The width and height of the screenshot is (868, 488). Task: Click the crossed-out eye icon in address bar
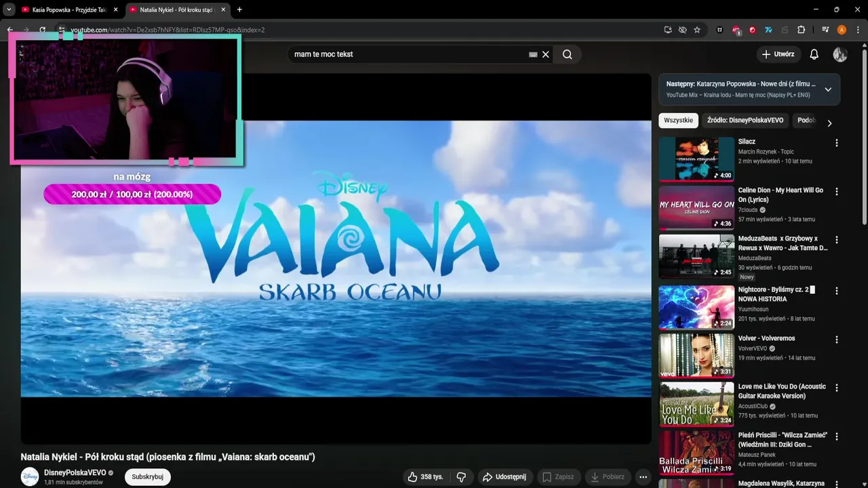682,30
